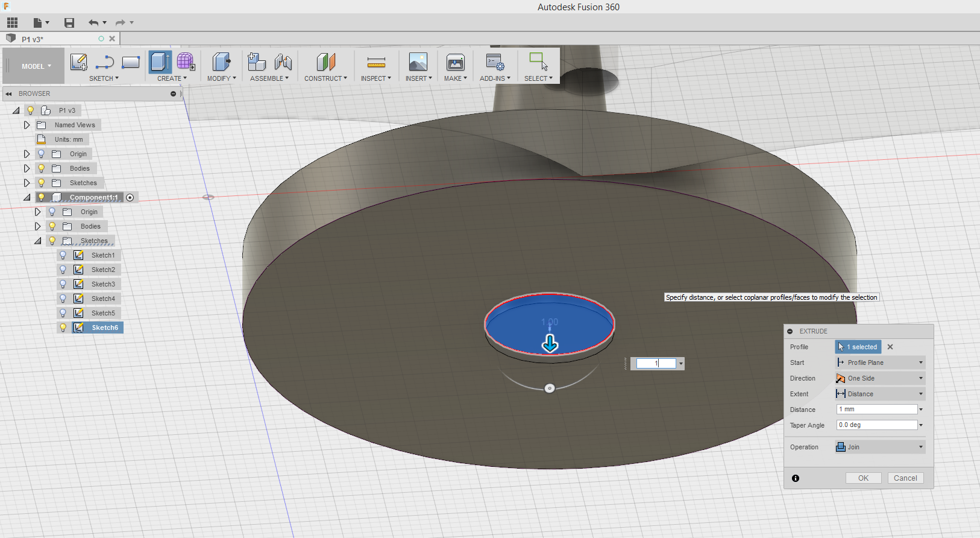Expand top-level Sketches folder
Viewport: 980px width, 538px height.
(27, 183)
